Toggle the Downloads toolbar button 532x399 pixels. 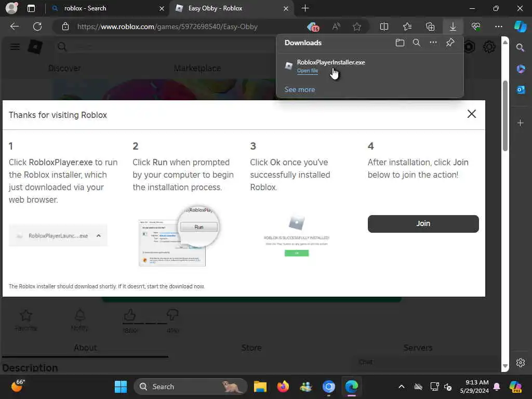pyautogui.click(x=453, y=26)
